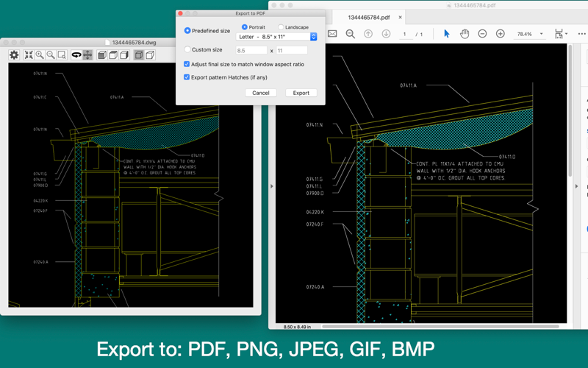This screenshot has height=368, width=588.
Task: Click the PDF viewer horizontal scrollbar
Action: click(x=440, y=326)
